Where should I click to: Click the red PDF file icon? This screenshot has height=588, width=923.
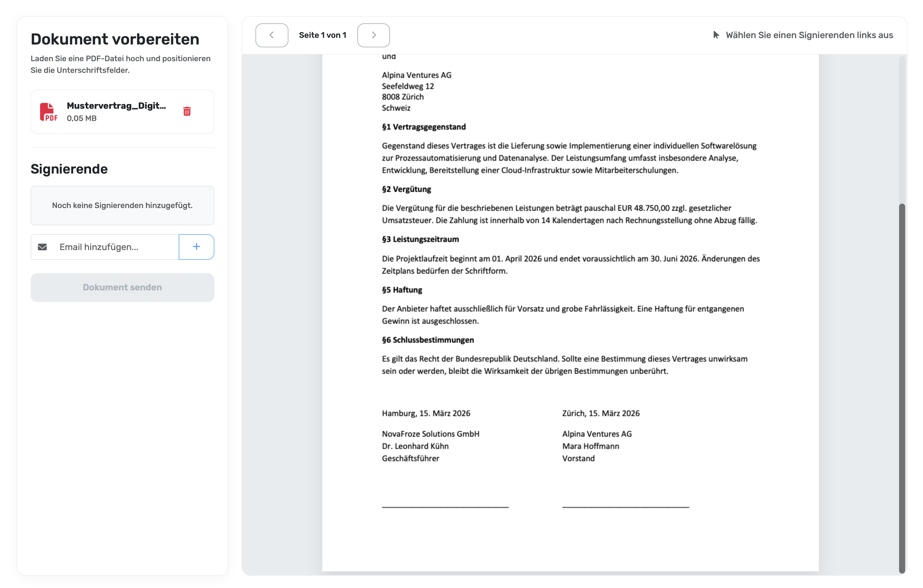point(48,112)
